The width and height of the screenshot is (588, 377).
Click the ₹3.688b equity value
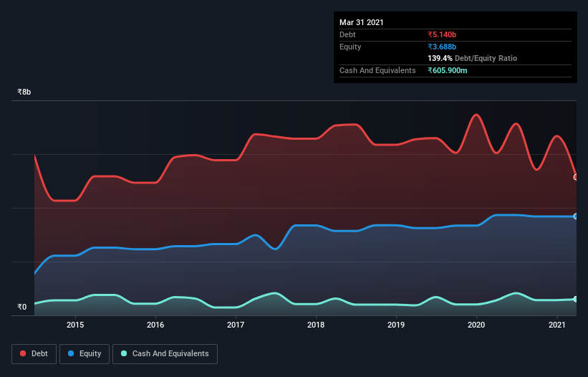[x=442, y=47]
